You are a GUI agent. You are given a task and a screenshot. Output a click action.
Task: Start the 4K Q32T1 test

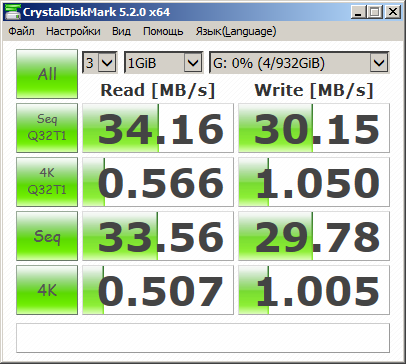pyautogui.click(x=47, y=182)
